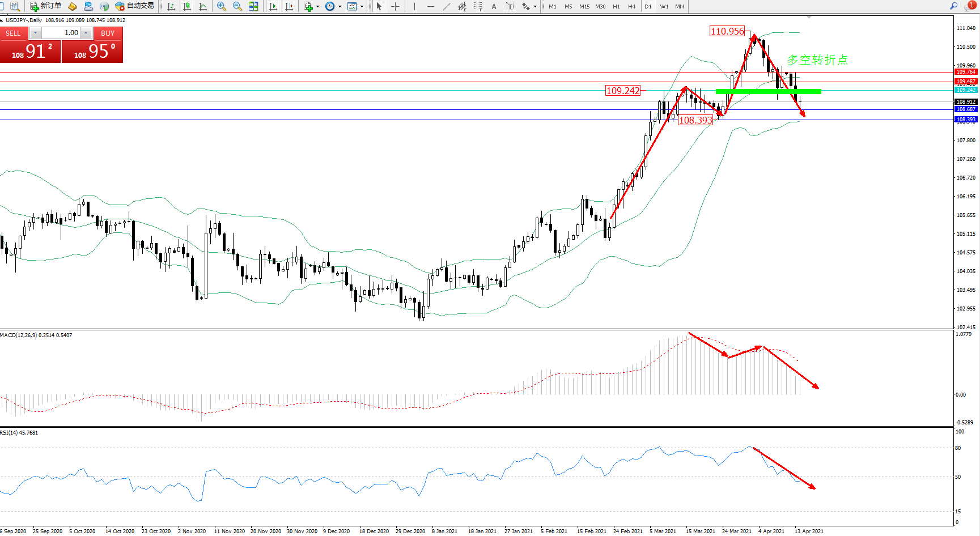Click the zoom in magnifier icon

pyautogui.click(x=221, y=6)
